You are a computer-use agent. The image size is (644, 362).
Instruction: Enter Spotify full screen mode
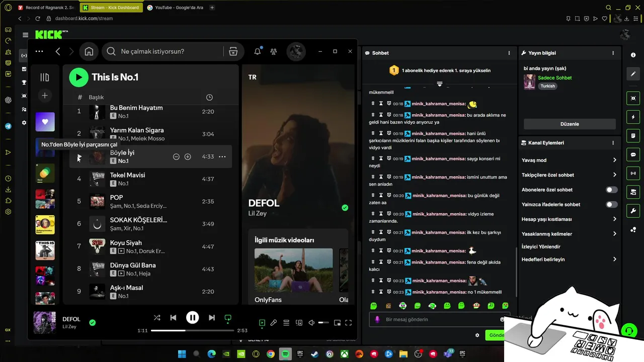[348, 323]
